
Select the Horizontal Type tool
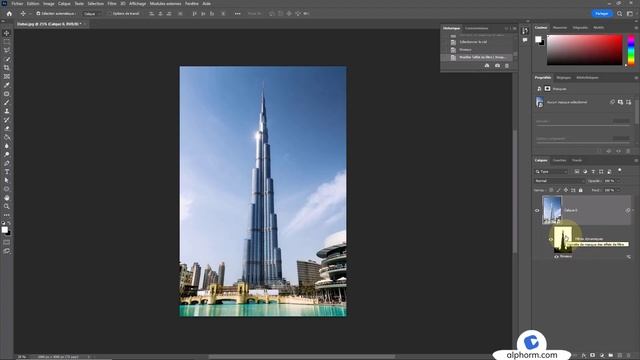pos(7,171)
